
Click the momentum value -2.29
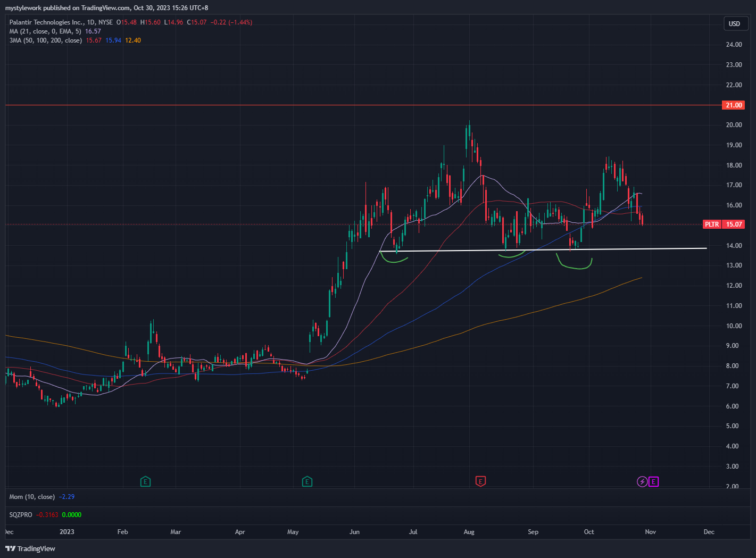[x=67, y=497]
